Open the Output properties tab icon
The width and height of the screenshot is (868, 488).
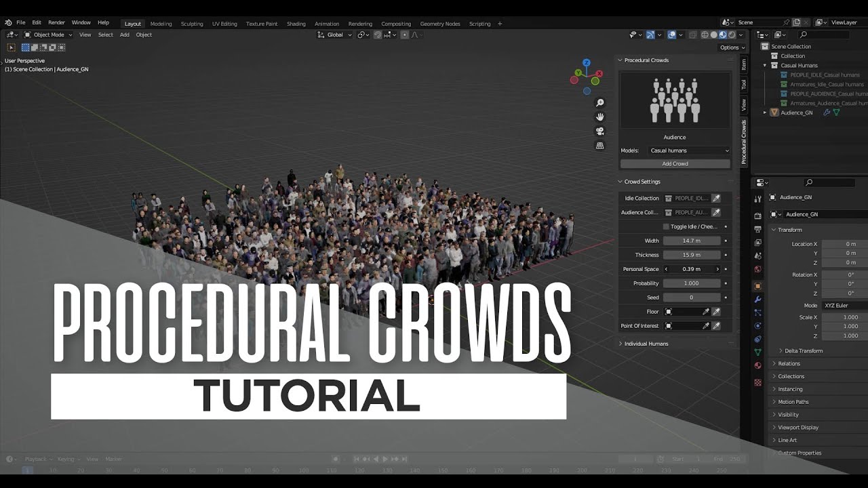pos(758,229)
